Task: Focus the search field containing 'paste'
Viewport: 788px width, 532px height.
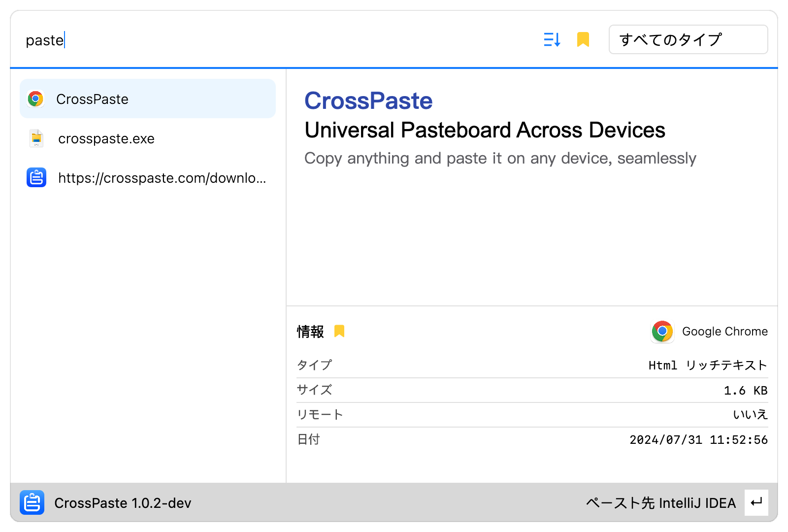Action: coord(276,40)
